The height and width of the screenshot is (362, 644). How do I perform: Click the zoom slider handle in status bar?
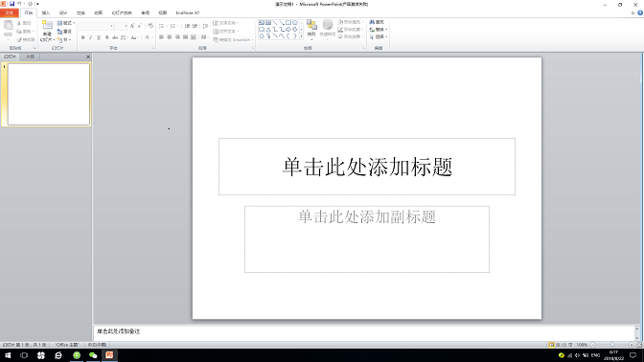pos(612,345)
